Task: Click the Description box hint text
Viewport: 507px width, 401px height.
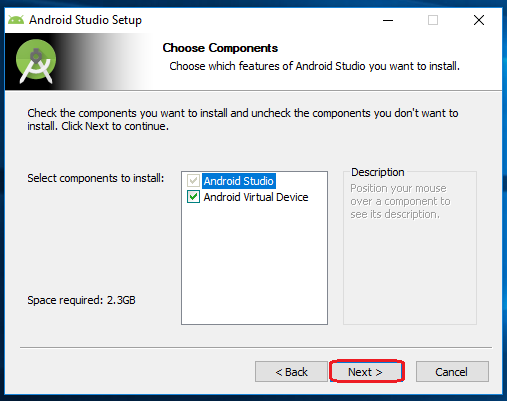Action: pyautogui.click(x=400, y=201)
